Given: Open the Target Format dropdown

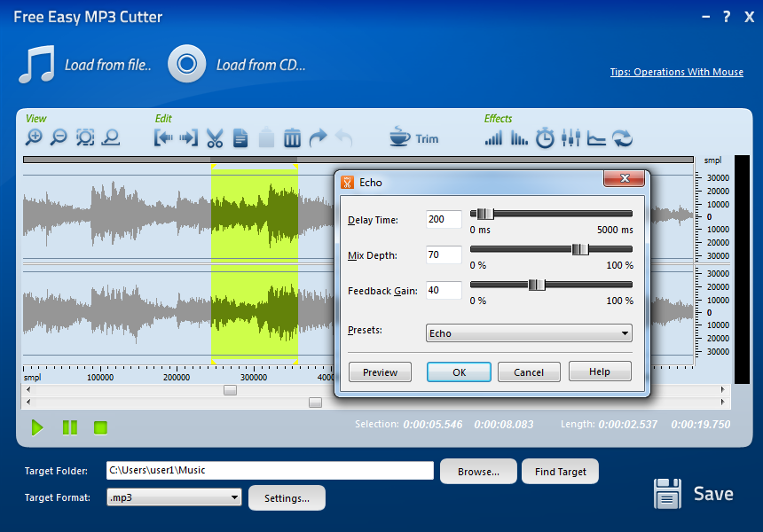Looking at the screenshot, I should 174,497.
